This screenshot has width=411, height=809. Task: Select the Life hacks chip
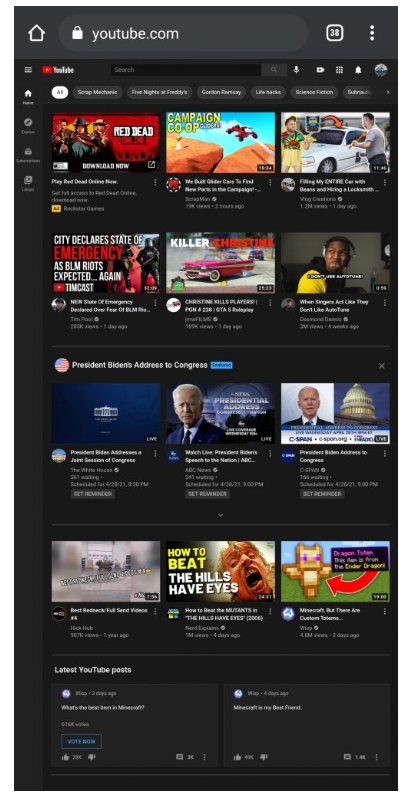click(x=268, y=92)
